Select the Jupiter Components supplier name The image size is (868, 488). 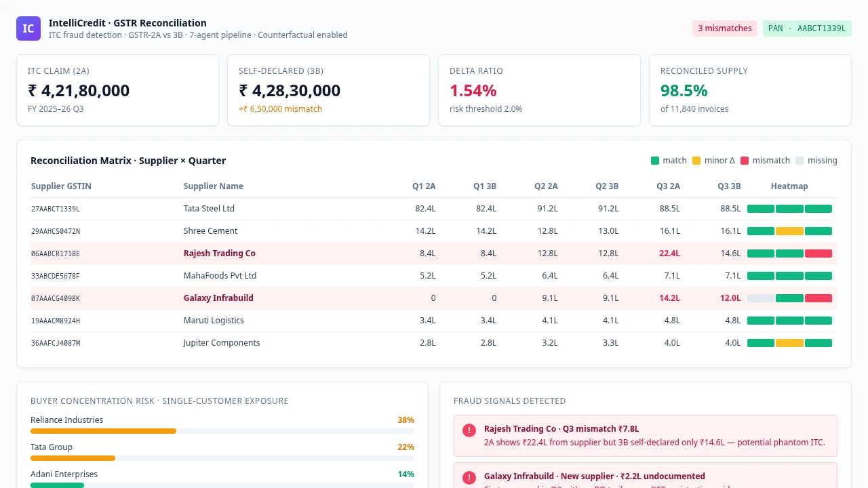pyautogui.click(x=222, y=343)
